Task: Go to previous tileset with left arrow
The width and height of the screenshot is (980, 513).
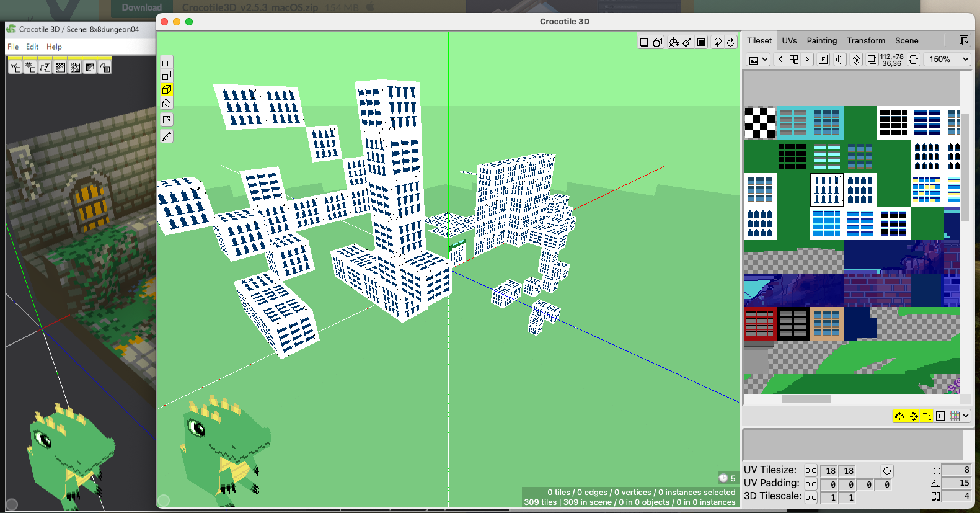Action: coord(780,60)
